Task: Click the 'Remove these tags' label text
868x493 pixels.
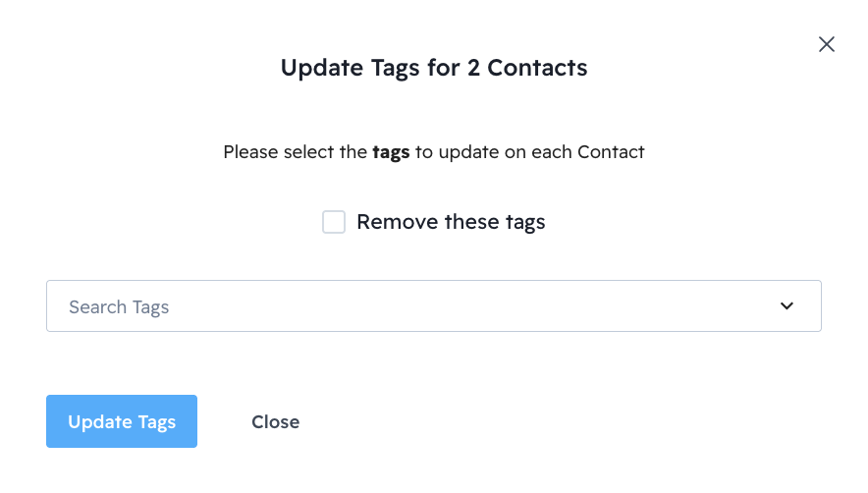Action: point(450,222)
